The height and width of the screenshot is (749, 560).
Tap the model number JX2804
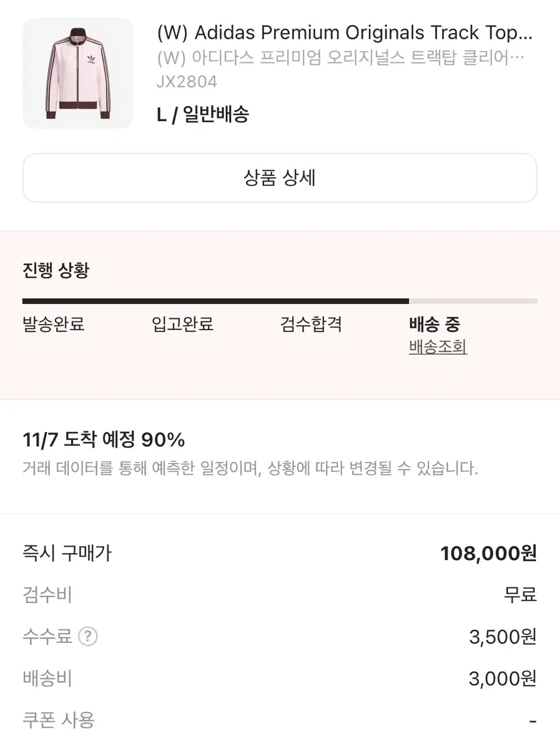pyautogui.click(x=187, y=82)
